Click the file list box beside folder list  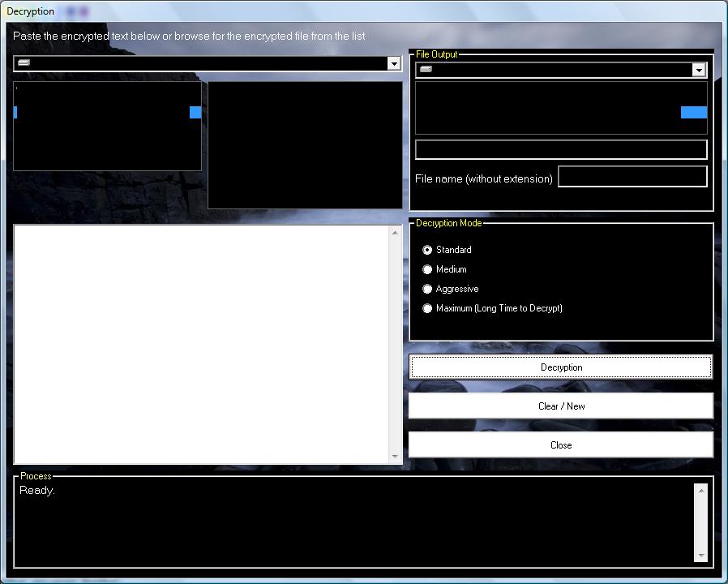[305, 145]
